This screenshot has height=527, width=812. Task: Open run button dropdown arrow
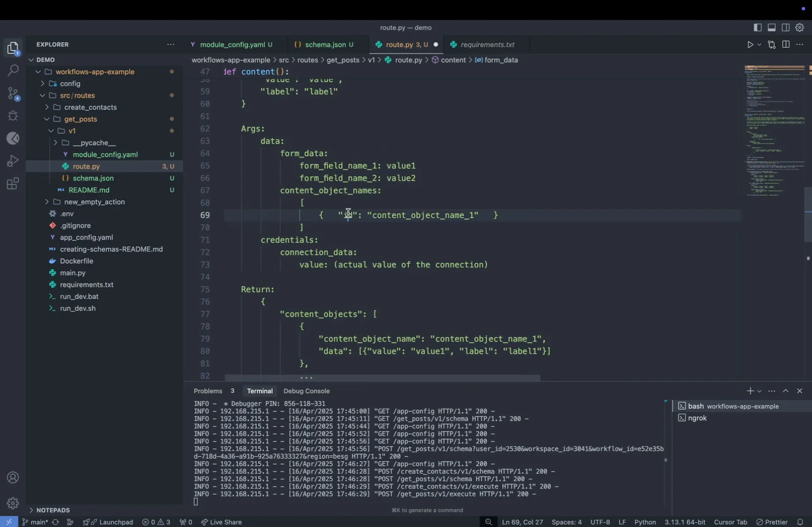[x=759, y=45]
